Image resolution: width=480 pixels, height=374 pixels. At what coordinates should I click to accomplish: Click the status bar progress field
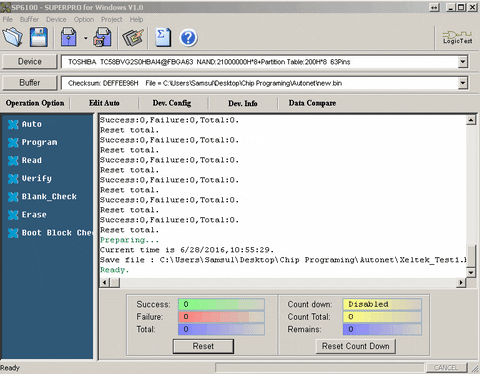pyautogui.click(x=320, y=368)
